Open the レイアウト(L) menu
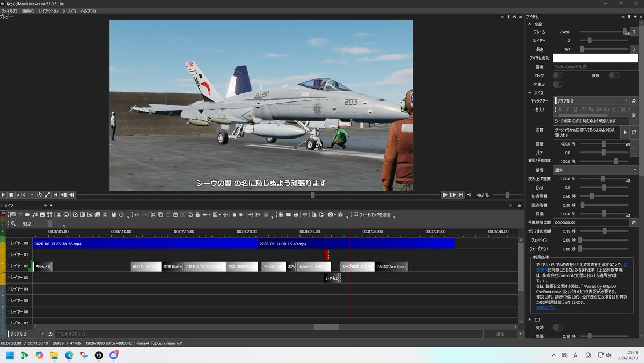The width and height of the screenshot is (644, 363). point(48,11)
